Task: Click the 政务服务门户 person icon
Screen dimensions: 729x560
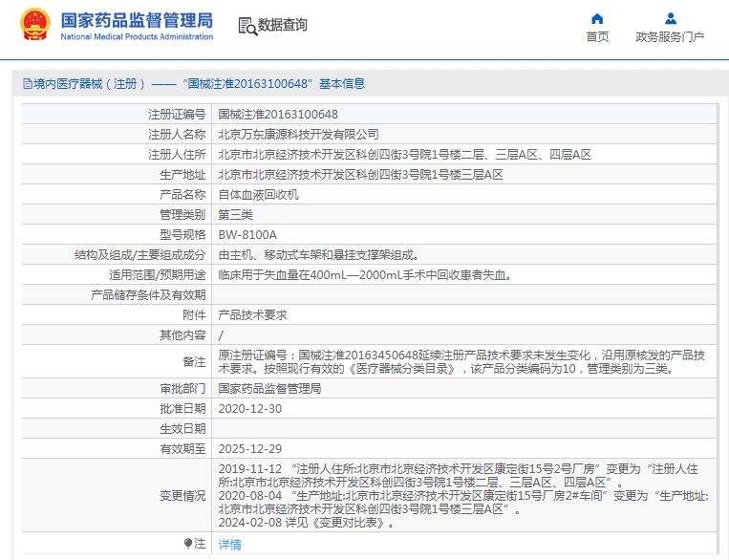Action: (x=670, y=18)
